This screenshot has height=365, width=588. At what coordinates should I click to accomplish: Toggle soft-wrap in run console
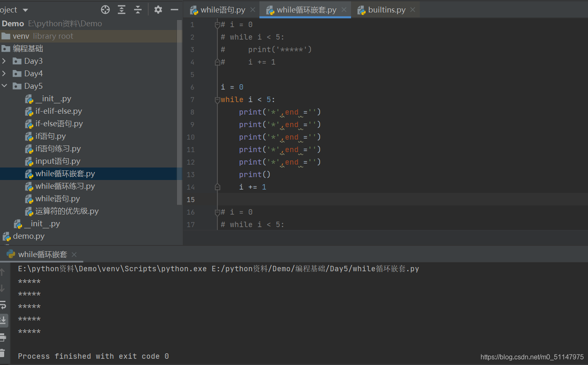pos(3,305)
